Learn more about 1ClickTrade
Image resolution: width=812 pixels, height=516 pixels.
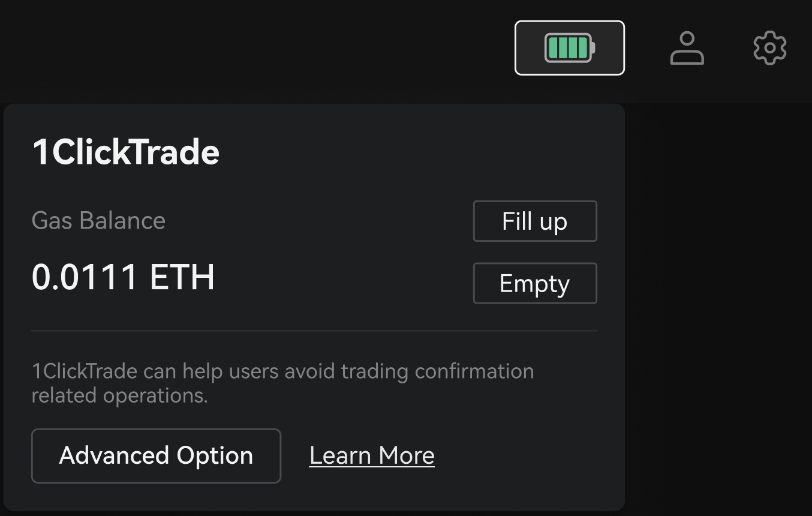tap(371, 455)
